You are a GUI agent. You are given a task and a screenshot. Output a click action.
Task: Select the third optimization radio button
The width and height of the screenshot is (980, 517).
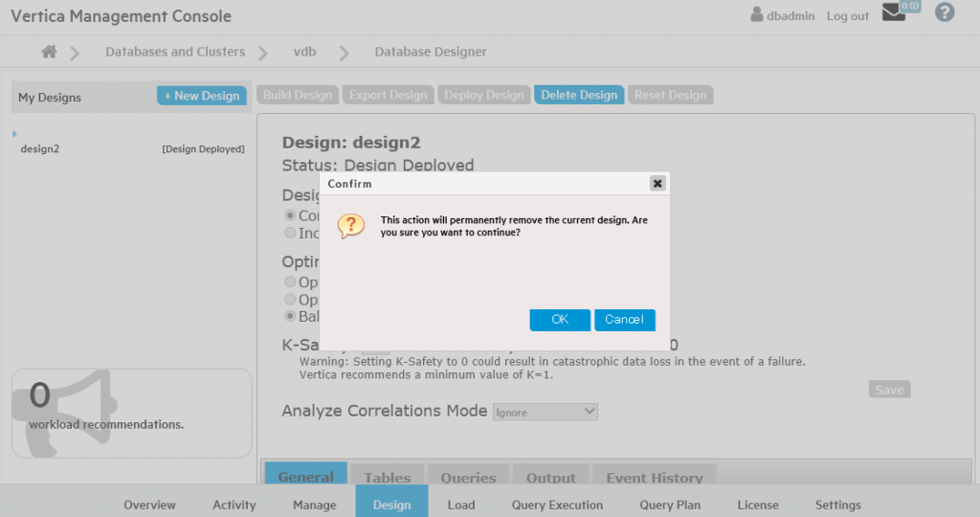point(290,316)
